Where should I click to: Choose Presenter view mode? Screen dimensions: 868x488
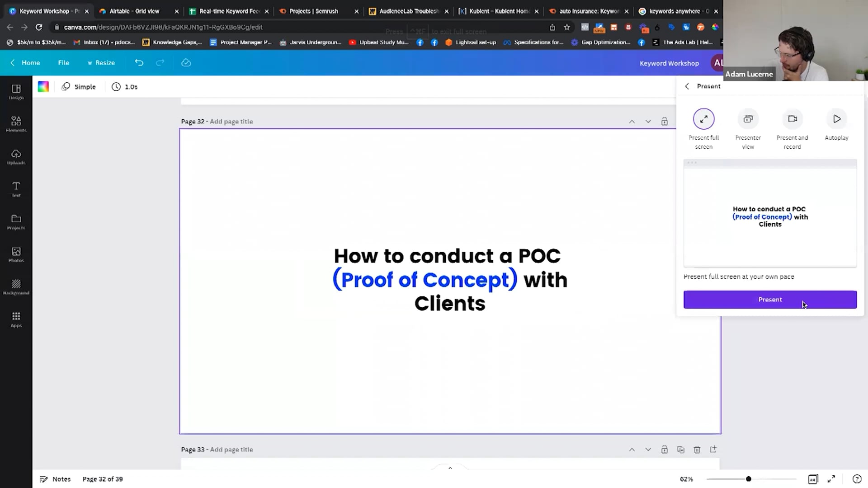748,118
